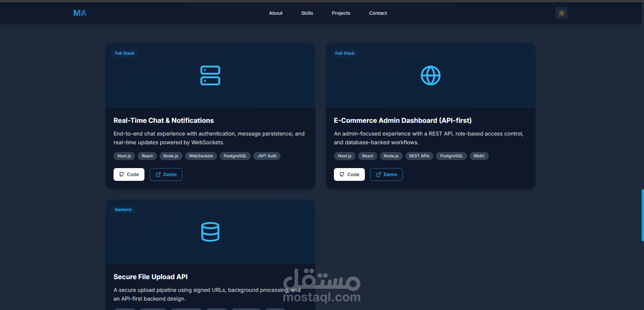The width and height of the screenshot is (644, 310).
Task: Click React tag on Real-Time Chat card
Action: (x=147, y=156)
